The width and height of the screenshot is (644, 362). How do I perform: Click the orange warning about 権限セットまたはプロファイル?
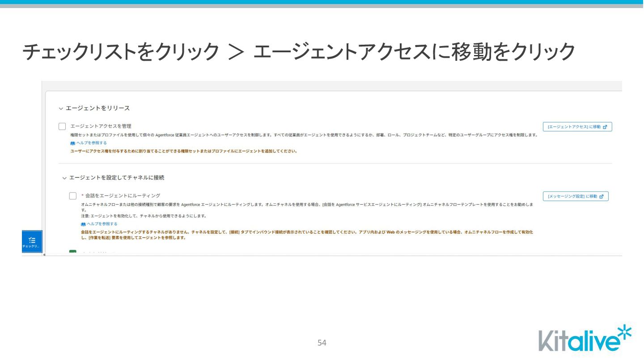point(184,151)
